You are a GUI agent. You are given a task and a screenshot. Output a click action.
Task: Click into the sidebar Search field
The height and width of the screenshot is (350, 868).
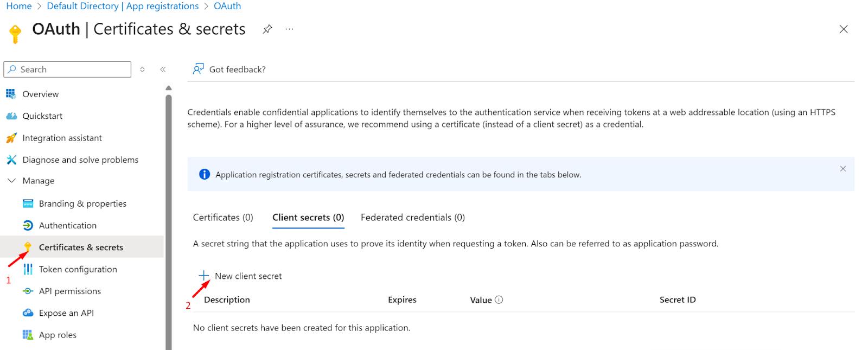coord(67,69)
